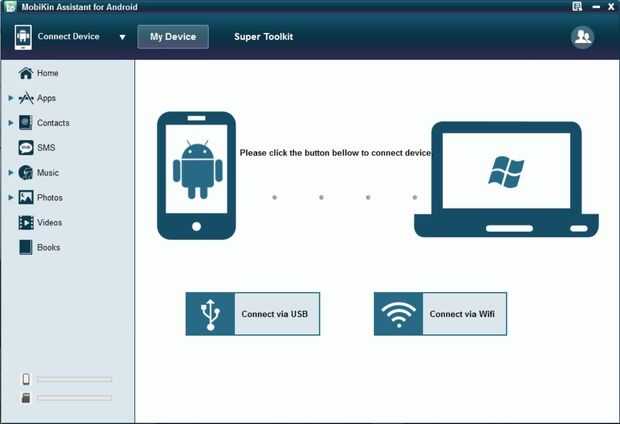Expand the Photos tree node
Image resolution: width=620 pixels, height=424 pixels.
tap(11, 197)
